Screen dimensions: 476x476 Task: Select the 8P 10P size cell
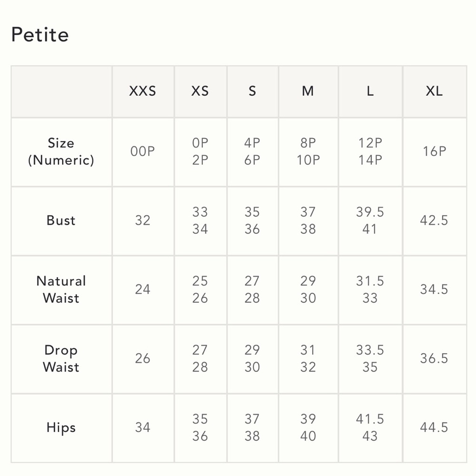pyautogui.click(x=308, y=151)
